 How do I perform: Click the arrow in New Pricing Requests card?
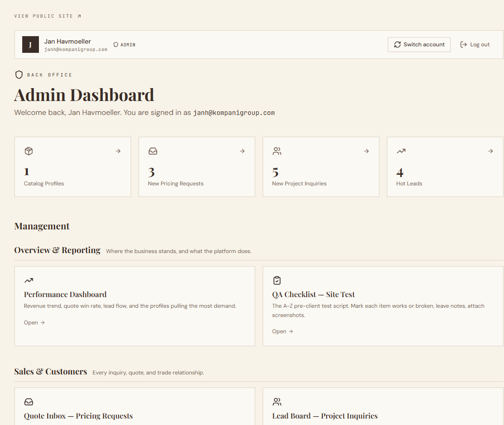[x=242, y=151]
